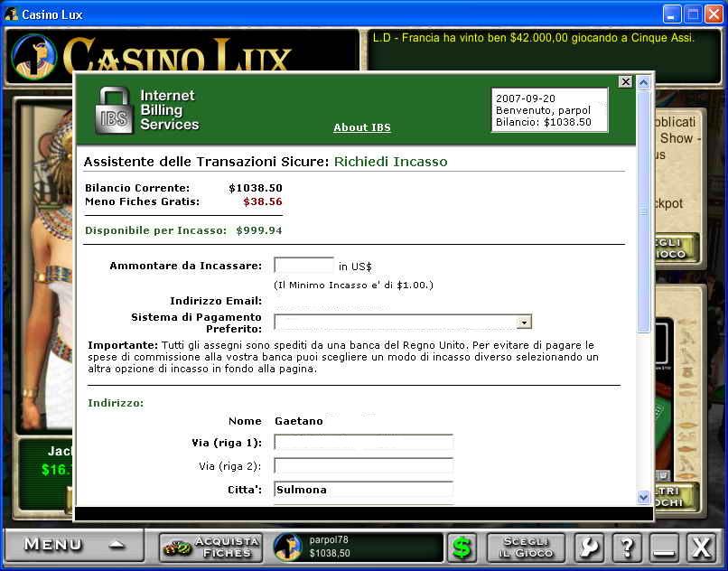728x571 pixels.
Task: Click the parpol78 player avatar icon
Action: [x=288, y=547]
